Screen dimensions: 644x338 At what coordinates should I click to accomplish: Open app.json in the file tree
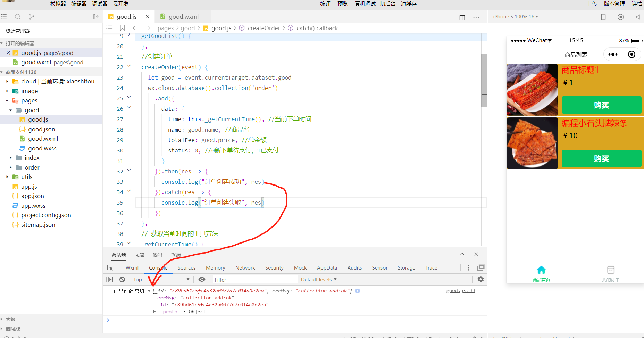point(32,196)
